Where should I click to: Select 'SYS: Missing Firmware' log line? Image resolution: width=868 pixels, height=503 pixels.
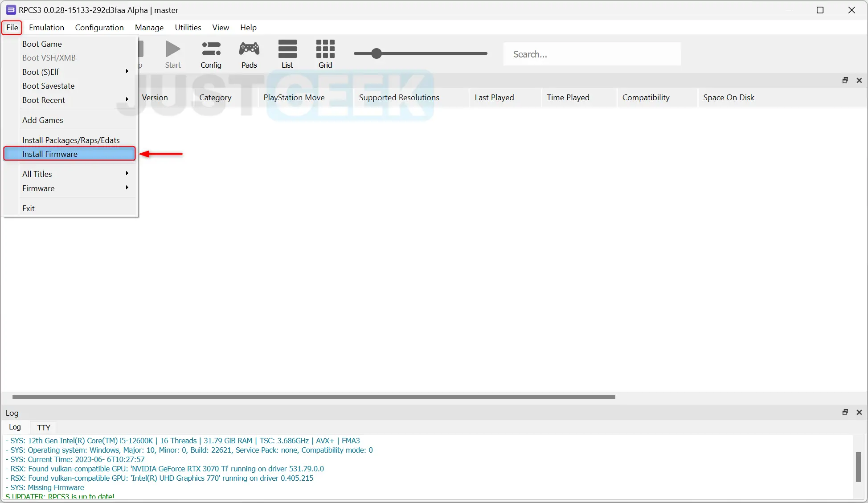(x=45, y=487)
